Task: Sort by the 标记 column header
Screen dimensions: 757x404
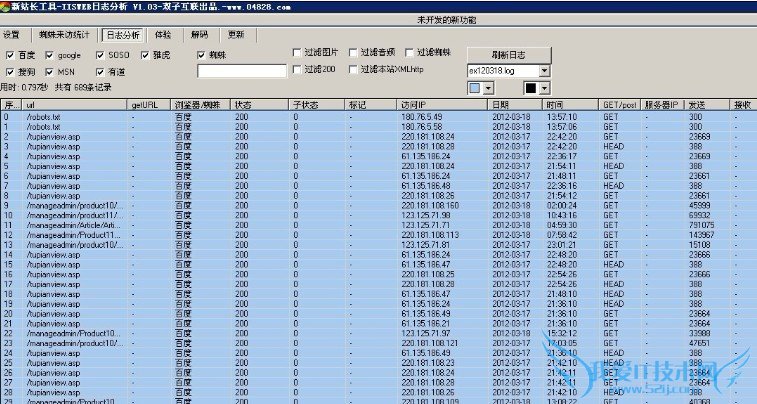Action: tap(371, 105)
